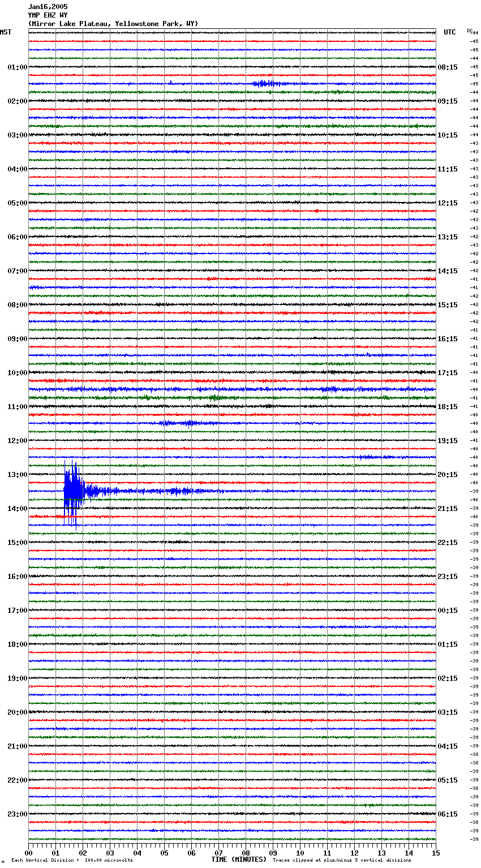481x868 pixels.
Task: Click the 12:15 UTC time label
Action: 448,203
